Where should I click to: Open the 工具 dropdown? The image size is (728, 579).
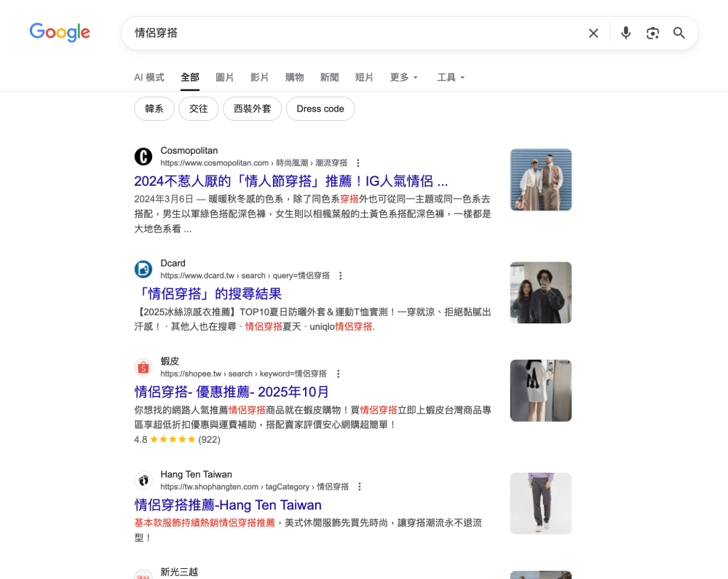point(451,77)
